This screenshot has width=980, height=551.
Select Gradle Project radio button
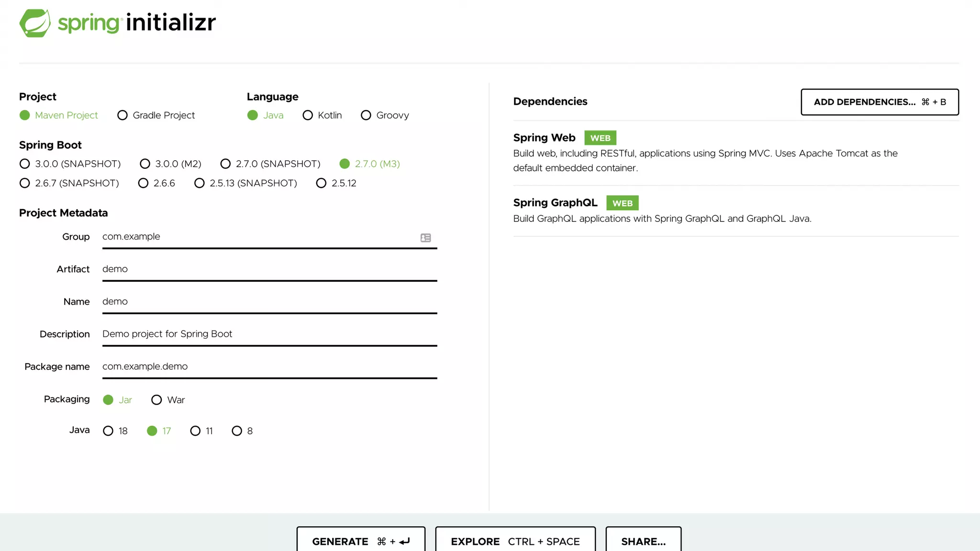pos(122,115)
